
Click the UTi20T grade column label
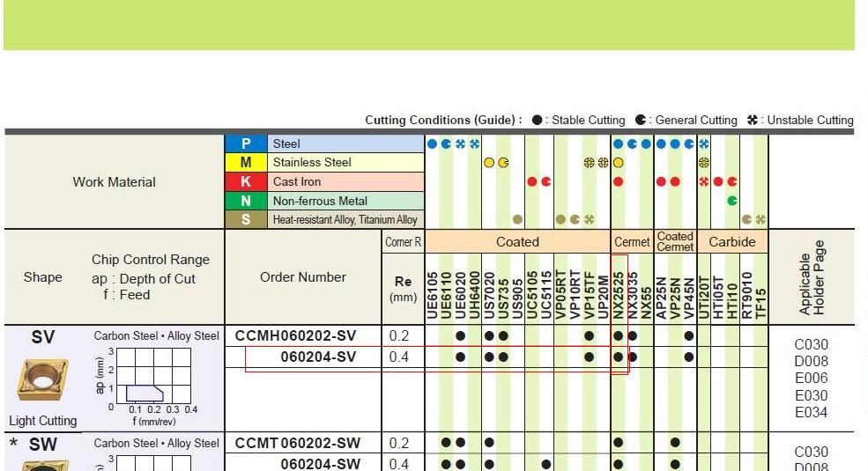pyautogui.click(x=703, y=298)
